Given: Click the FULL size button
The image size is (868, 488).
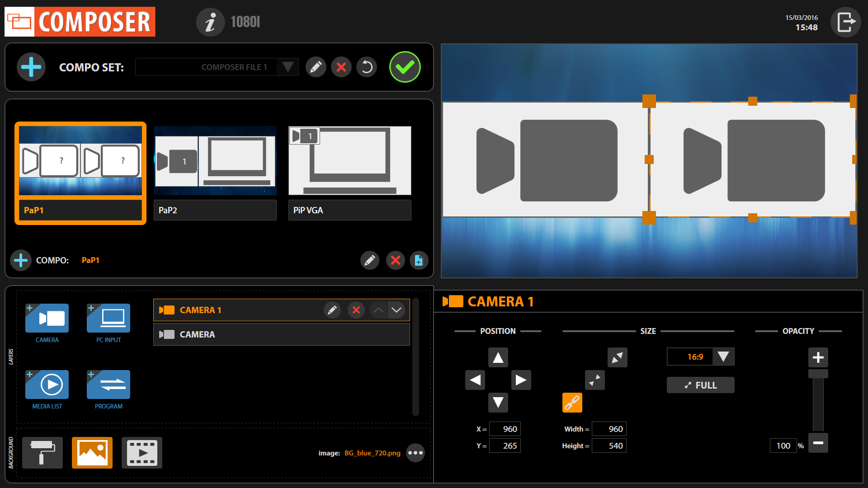Looking at the screenshot, I should pyautogui.click(x=700, y=385).
